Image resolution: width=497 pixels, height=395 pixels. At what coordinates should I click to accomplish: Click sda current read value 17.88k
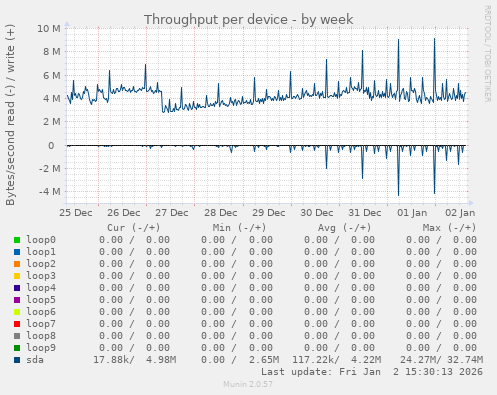coord(111,360)
